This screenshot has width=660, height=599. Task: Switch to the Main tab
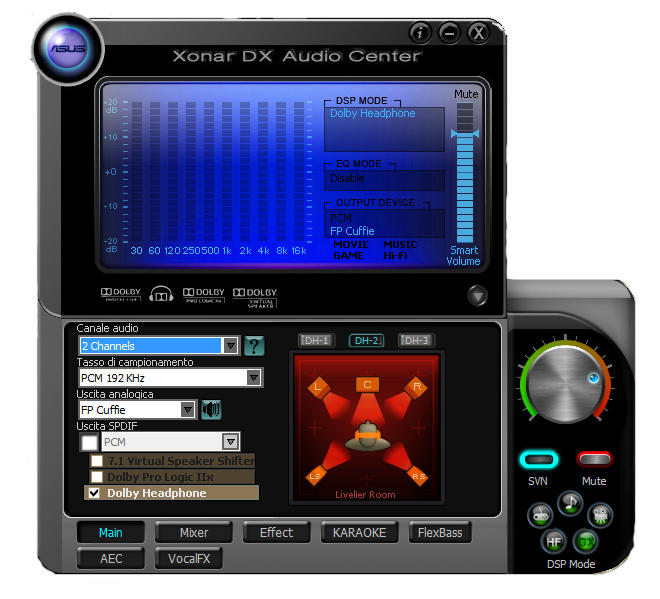(x=111, y=532)
